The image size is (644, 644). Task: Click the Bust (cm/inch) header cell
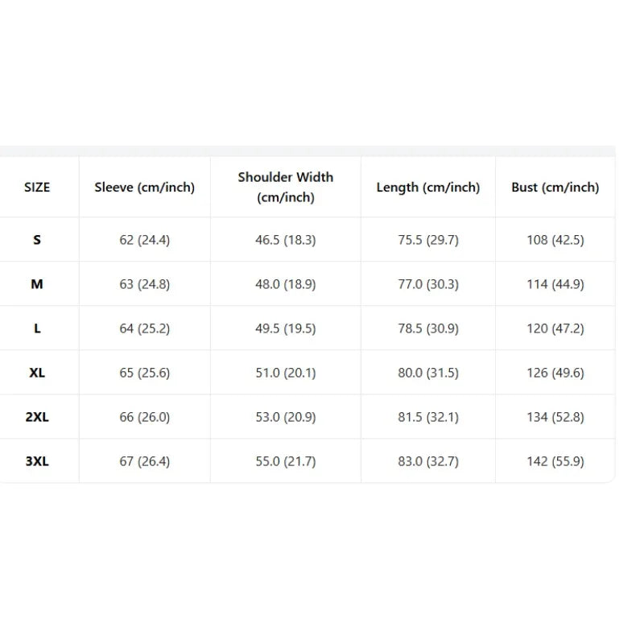[x=555, y=188]
